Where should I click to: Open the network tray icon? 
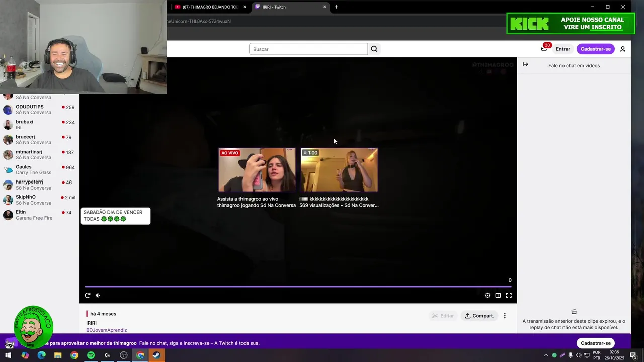[587, 355]
